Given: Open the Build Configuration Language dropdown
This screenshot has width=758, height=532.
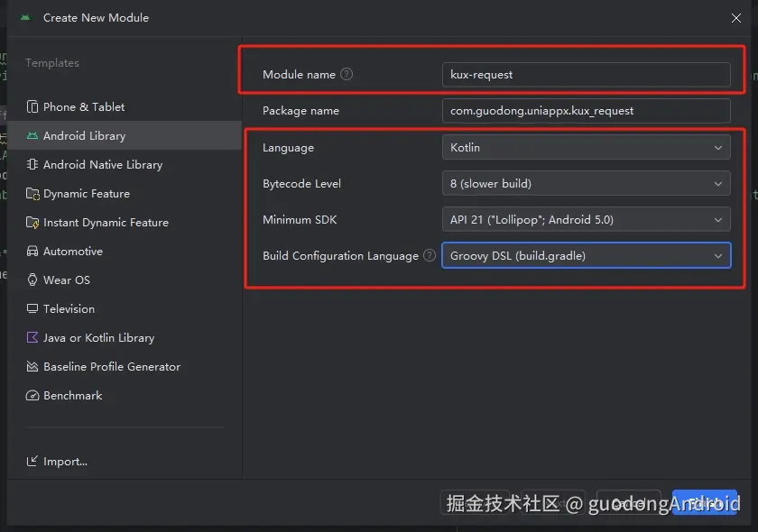Looking at the screenshot, I should pyautogui.click(x=586, y=255).
